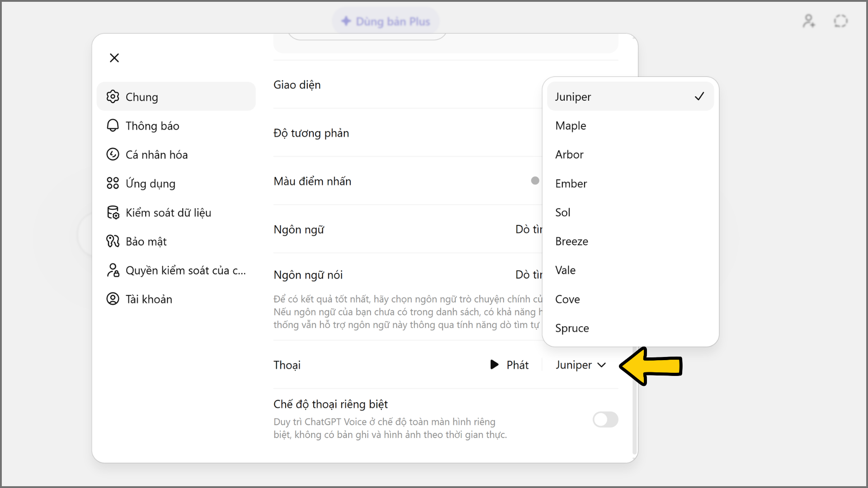This screenshot has width=868, height=488.
Task: Expand the Juniper voice dropdown
Action: coord(580,365)
